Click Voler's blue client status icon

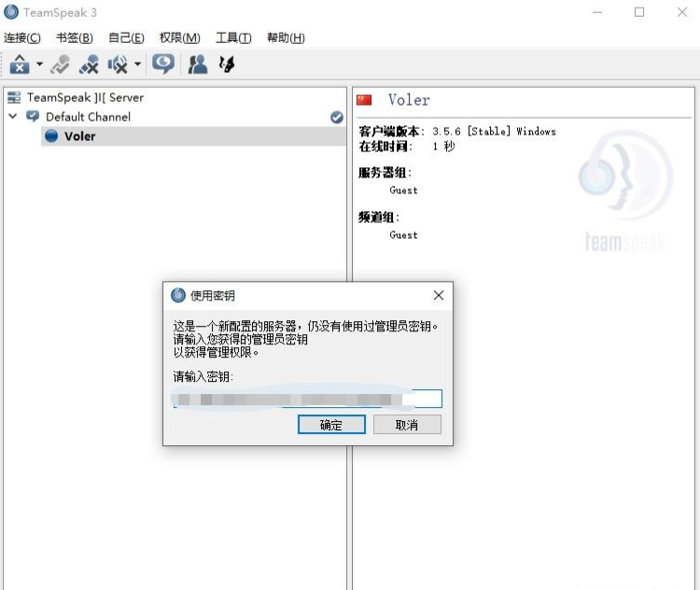(x=51, y=136)
